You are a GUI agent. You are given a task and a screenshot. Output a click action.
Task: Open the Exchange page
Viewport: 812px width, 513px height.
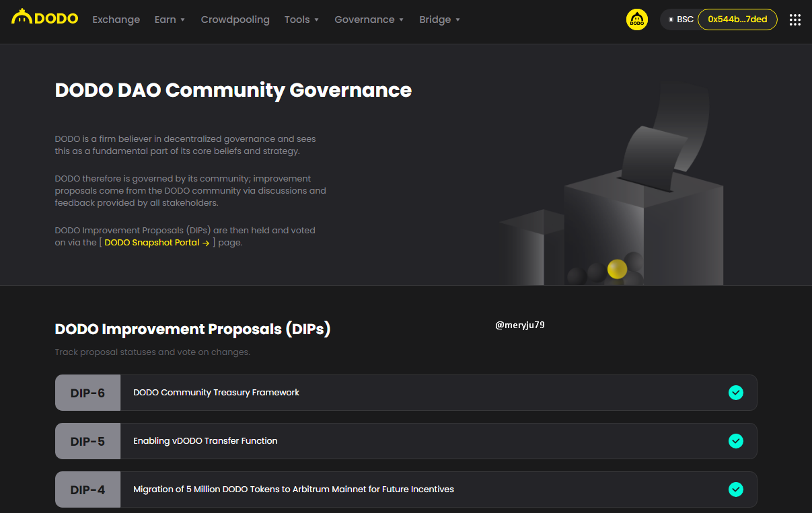click(116, 19)
